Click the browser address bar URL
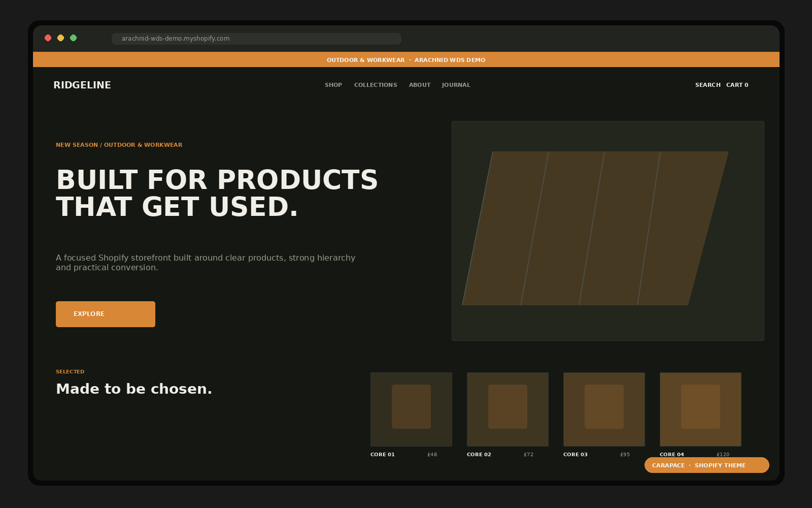 pyautogui.click(x=256, y=39)
